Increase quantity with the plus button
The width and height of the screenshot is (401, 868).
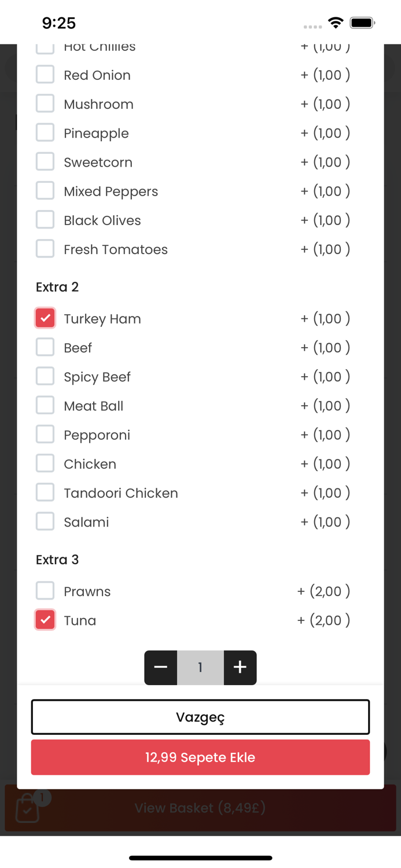click(x=240, y=667)
